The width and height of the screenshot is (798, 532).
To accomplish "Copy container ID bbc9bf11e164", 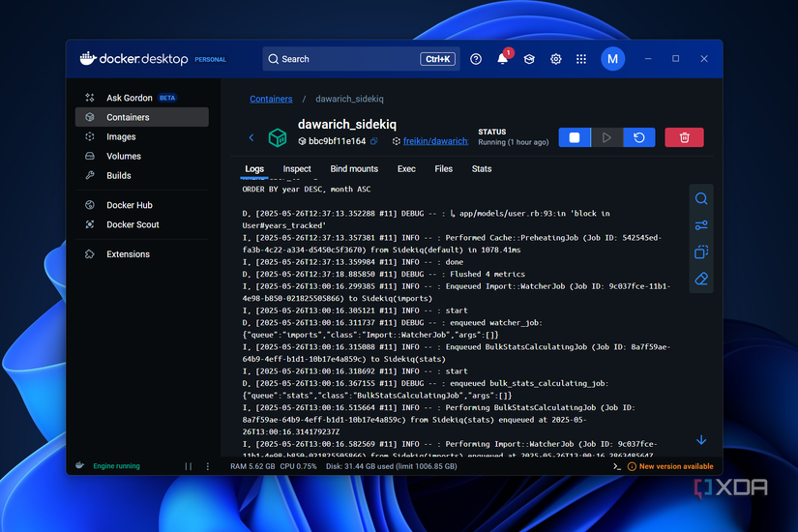I will [374, 141].
